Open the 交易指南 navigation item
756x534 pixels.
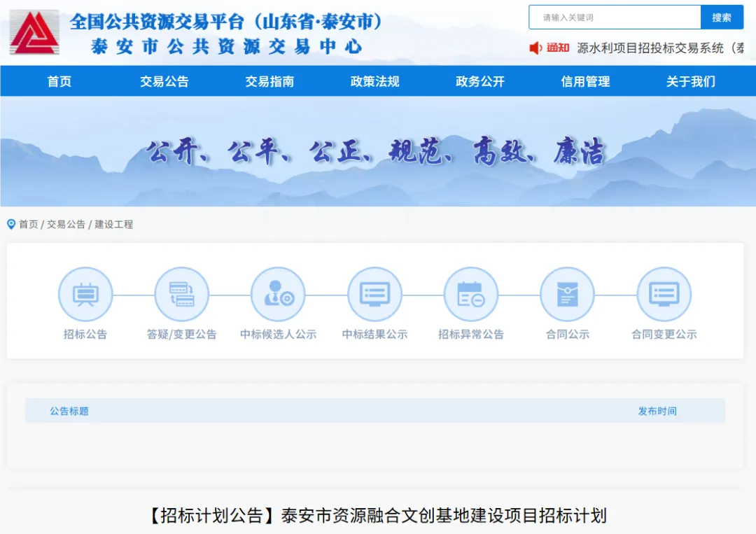click(269, 81)
